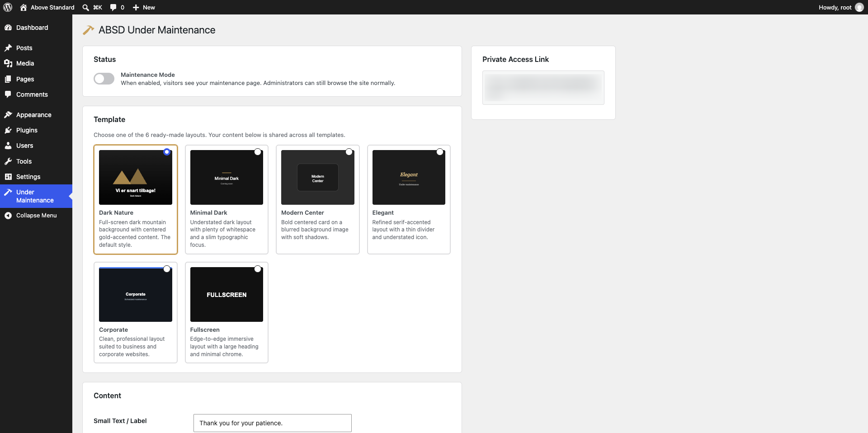Viewport: 868px width, 433px height.
Task: Click the Elegant preview thumbnail
Action: pos(409,177)
